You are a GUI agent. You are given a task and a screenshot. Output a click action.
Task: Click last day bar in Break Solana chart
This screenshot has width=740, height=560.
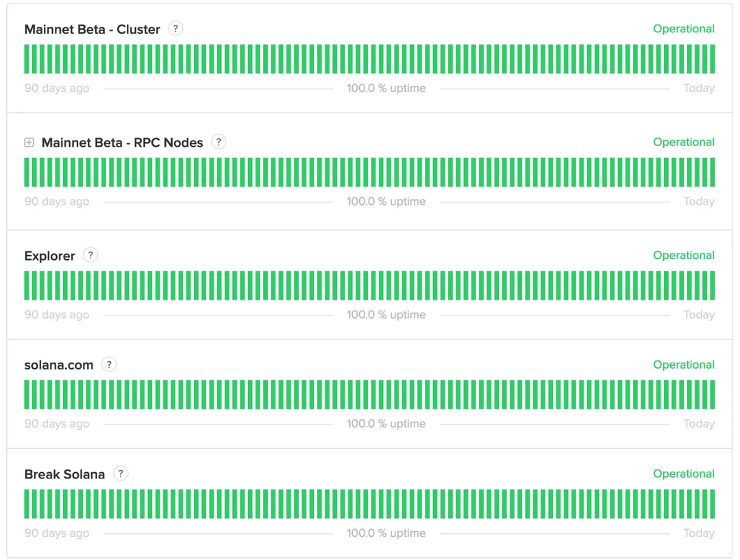pos(712,504)
